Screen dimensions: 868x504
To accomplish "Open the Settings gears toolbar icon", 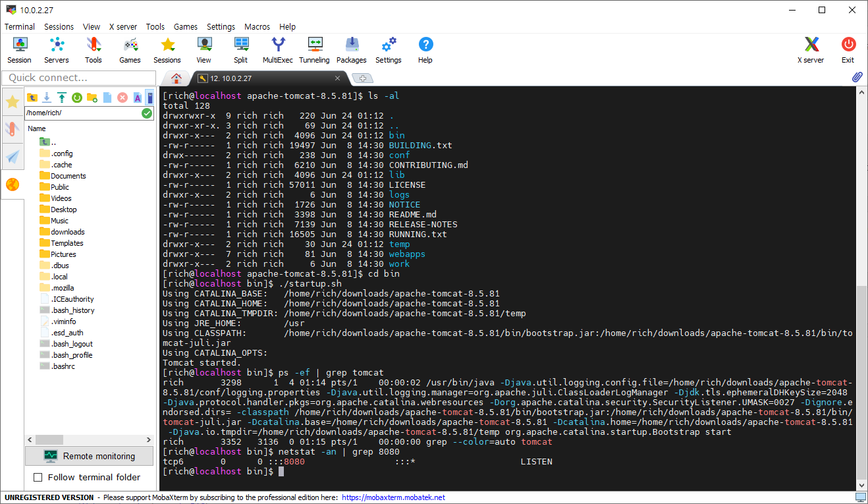I will tap(389, 50).
